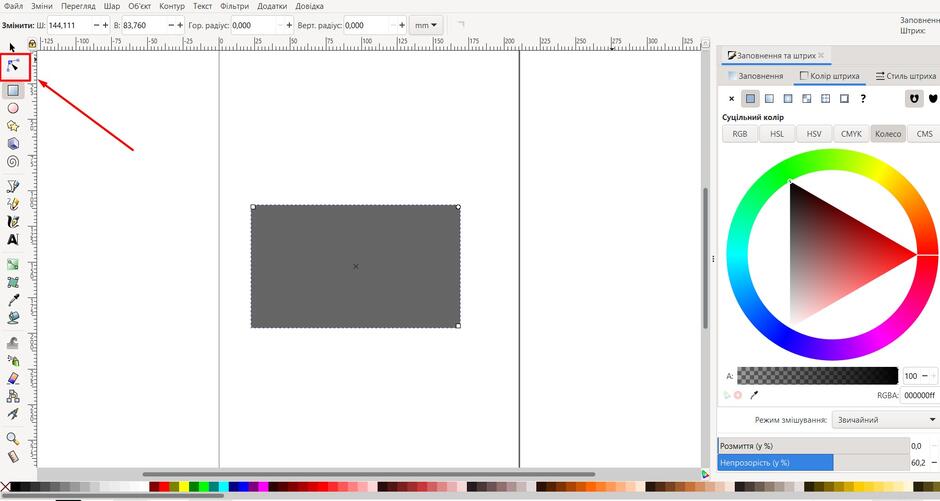Decrease rectangle height В with minus
940x501 pixels.
click(x=171, y=25)
